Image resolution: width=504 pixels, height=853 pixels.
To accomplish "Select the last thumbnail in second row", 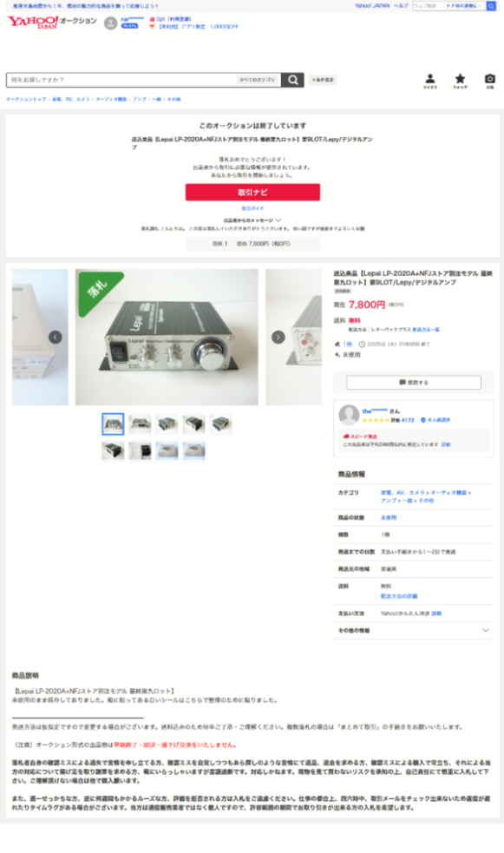I will 194,451.
